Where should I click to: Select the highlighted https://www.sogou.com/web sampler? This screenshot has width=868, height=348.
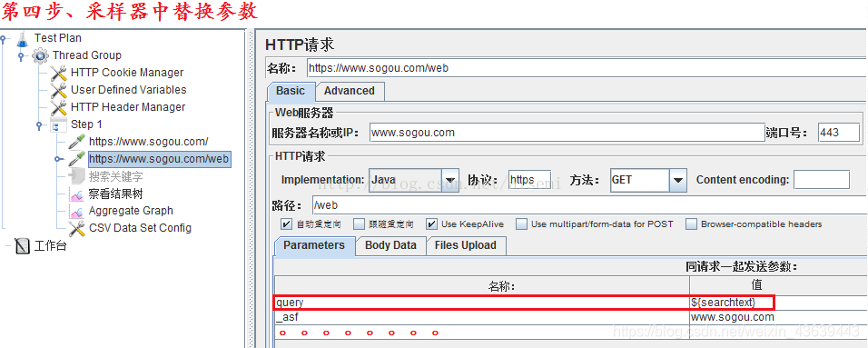(x=159, y=160)
